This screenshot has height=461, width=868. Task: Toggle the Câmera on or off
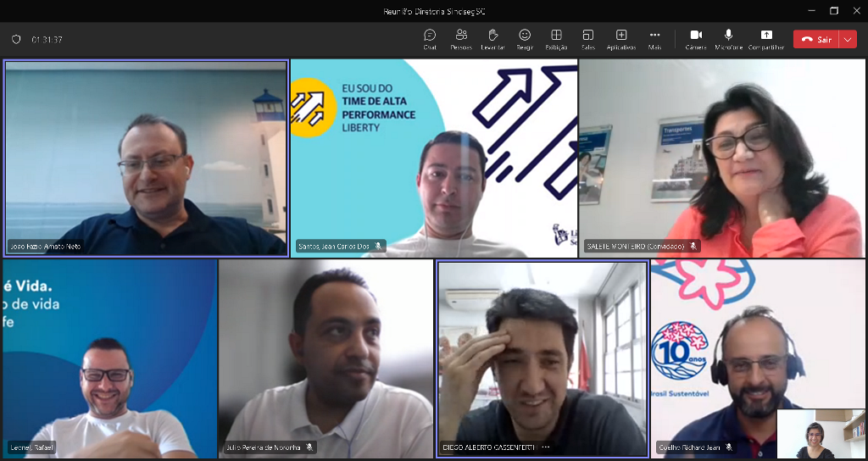(696, 39)
